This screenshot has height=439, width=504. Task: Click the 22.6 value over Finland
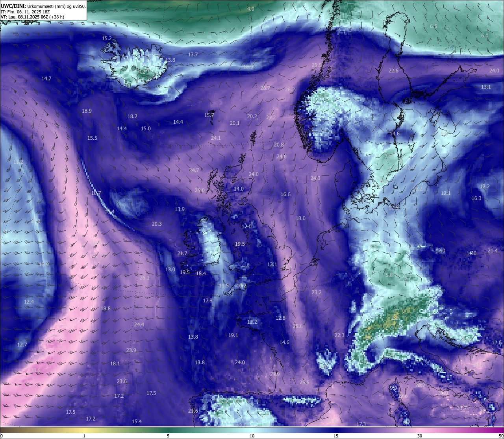coord(393,71)
